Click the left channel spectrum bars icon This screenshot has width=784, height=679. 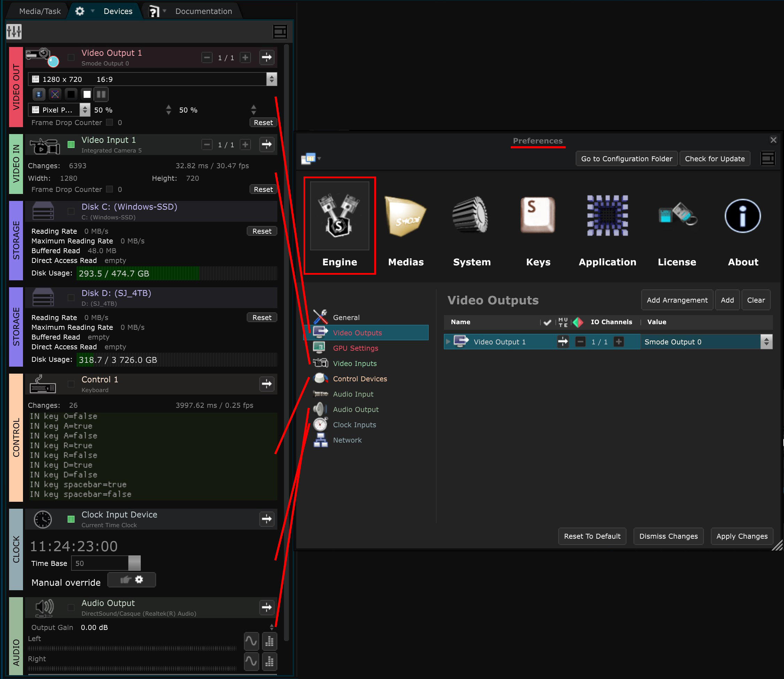coord(270,641)
